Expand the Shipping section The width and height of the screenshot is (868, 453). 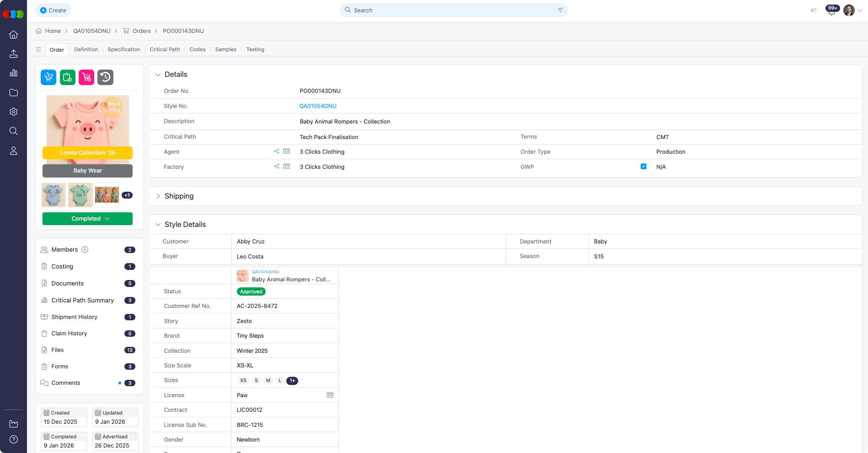coord(158,196)
